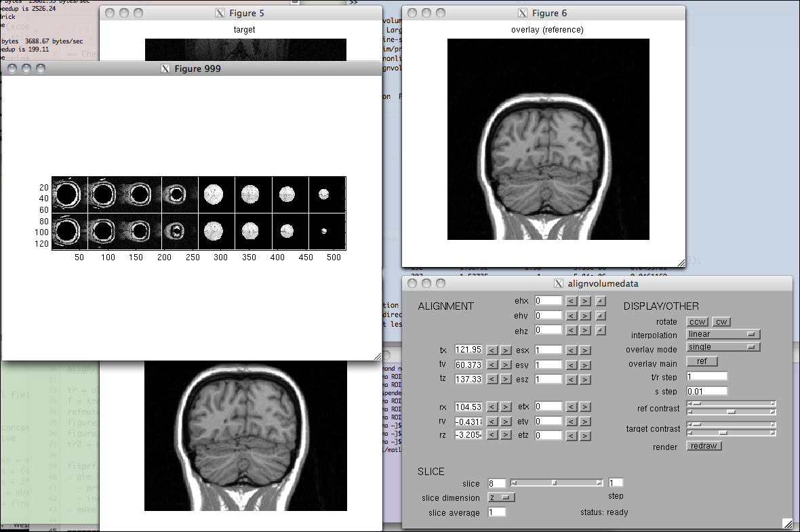Click the tx increase arrow button
The height and width of the screenshot is (532, 800).
coord(506,350)
